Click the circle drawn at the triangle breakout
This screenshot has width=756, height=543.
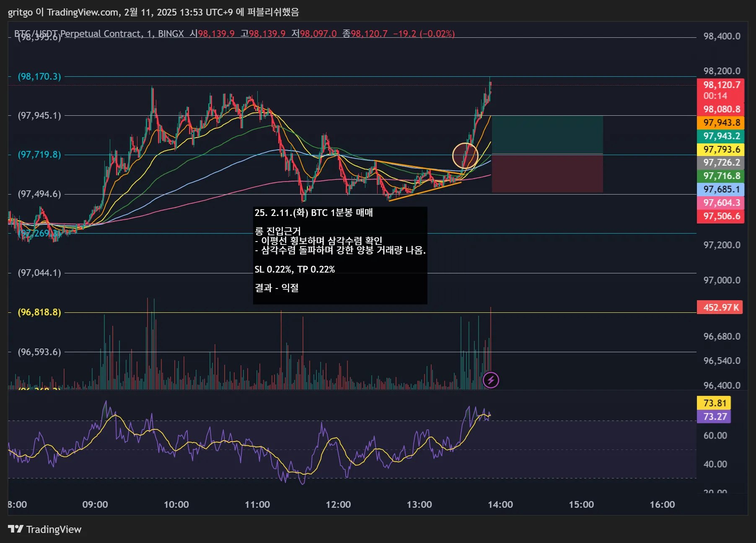465,156
